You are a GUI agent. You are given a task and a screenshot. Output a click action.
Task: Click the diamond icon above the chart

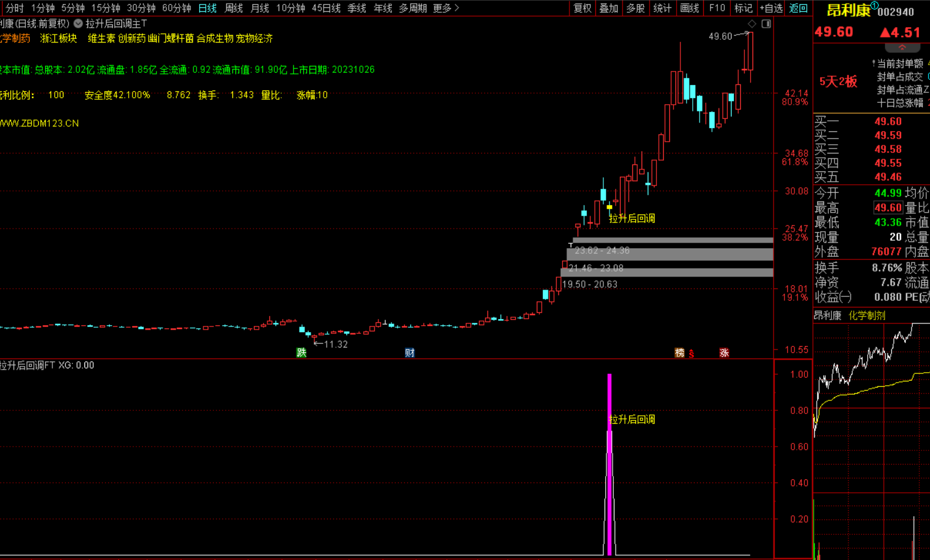pos(752,24)
